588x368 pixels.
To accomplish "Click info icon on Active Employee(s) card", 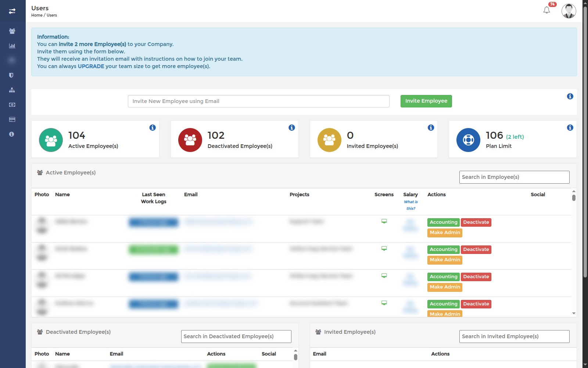I will 153,128.
